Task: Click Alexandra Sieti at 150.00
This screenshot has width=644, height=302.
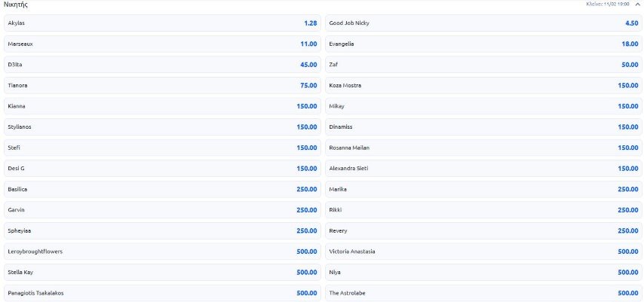Action: 483,169
